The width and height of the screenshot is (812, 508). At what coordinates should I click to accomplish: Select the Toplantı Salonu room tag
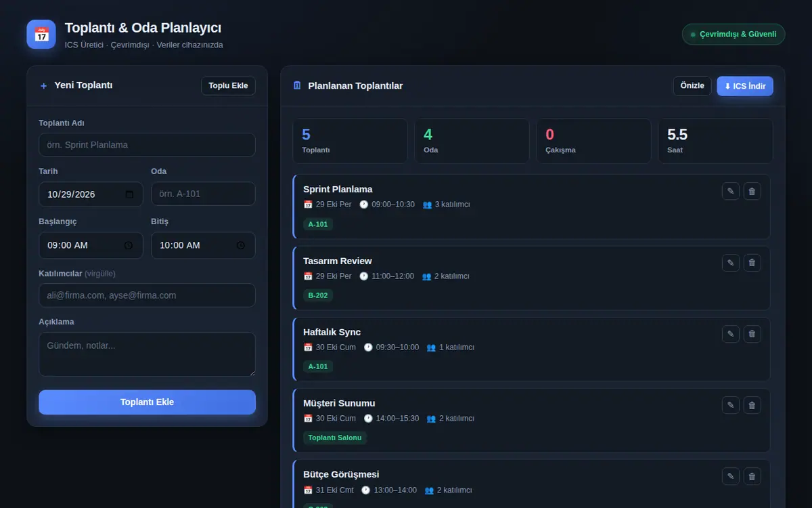pos(335,438)
